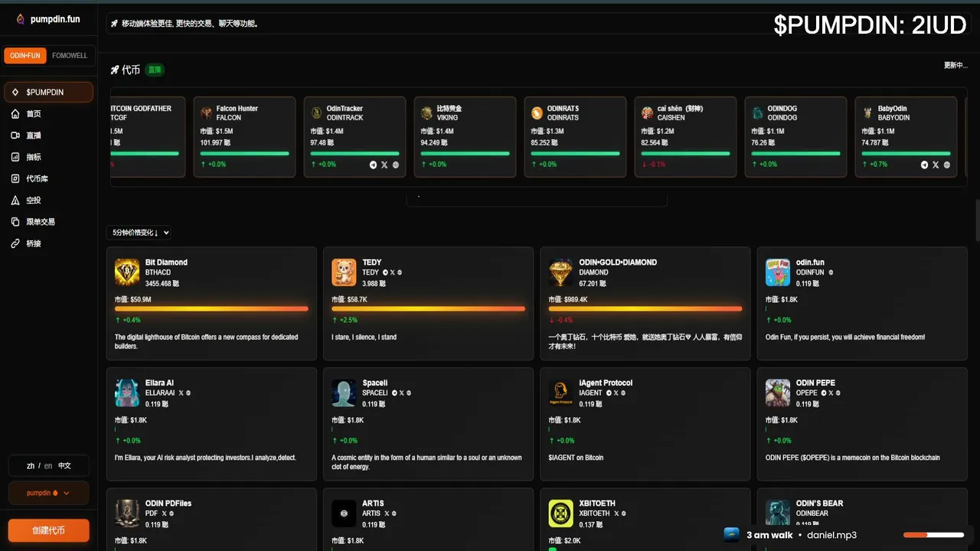
Task: Switch language to zh
Action: pos(31,465)
